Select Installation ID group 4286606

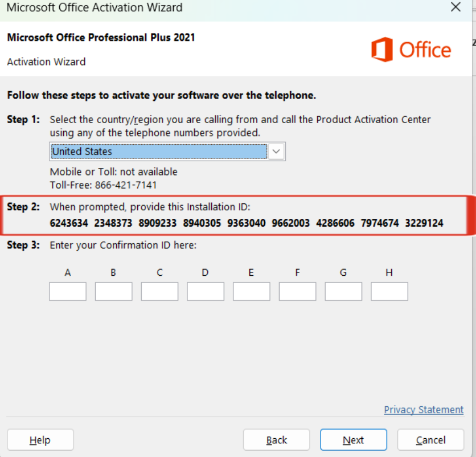click(x=335, y=223)
